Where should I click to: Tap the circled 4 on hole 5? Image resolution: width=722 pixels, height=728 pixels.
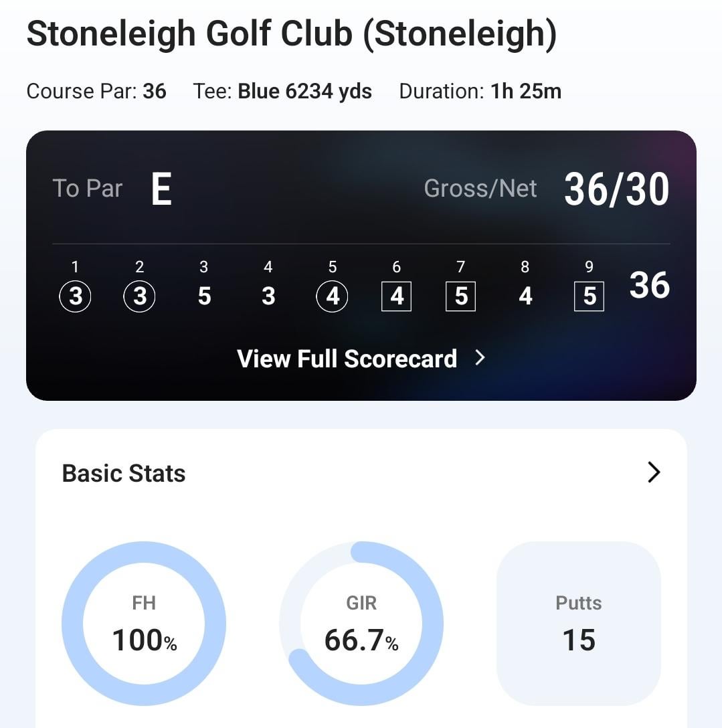(x=333, y=296)
